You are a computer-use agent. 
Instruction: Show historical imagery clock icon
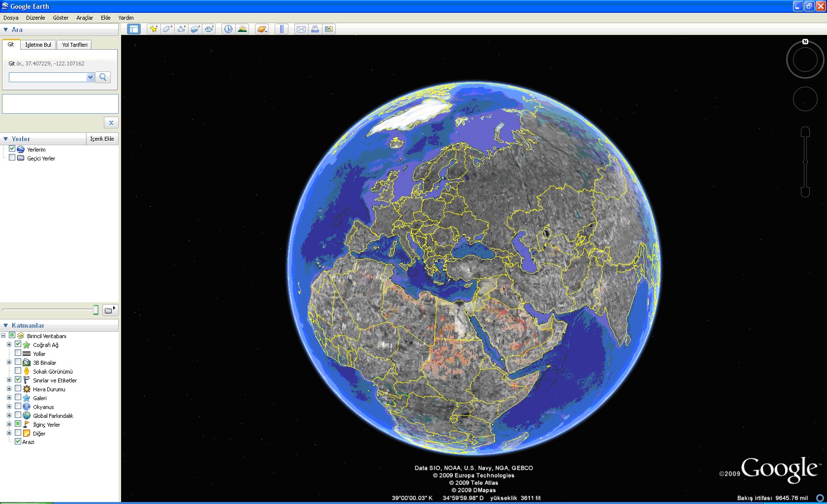tap(228, 29)
